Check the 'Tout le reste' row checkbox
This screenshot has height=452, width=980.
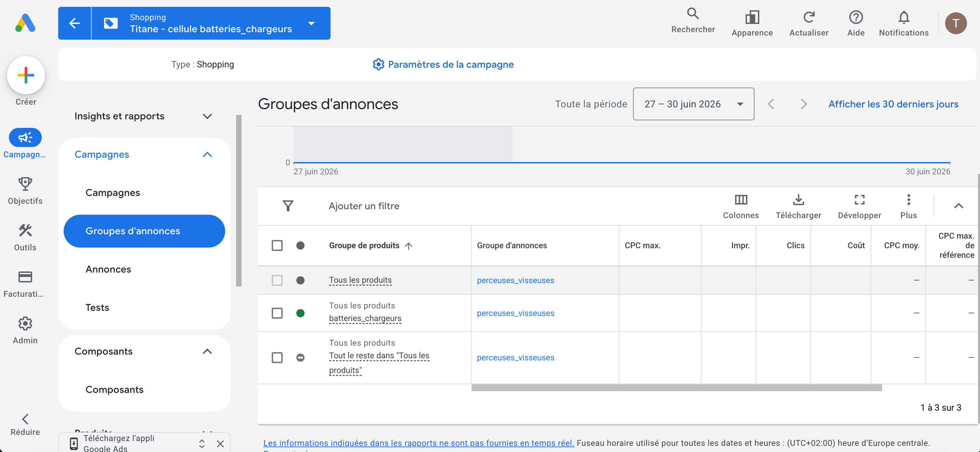tap(277, 357)
